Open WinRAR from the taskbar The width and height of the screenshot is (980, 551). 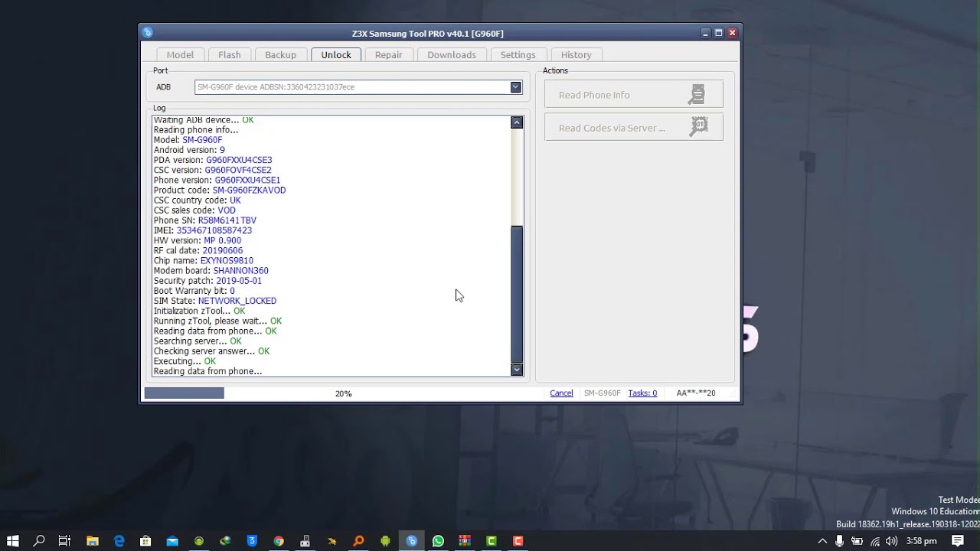(x=465, y=541)
